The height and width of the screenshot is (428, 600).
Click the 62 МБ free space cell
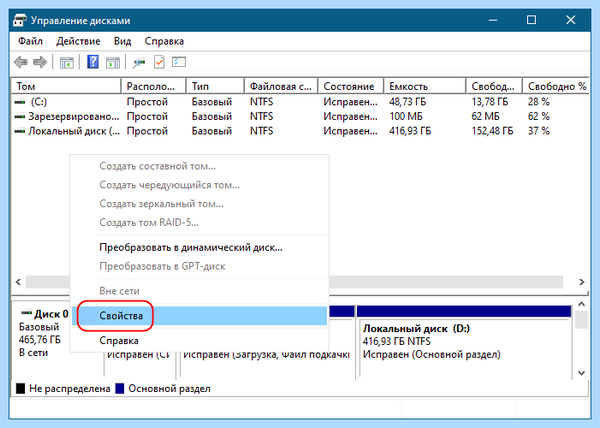click(486, 117)
